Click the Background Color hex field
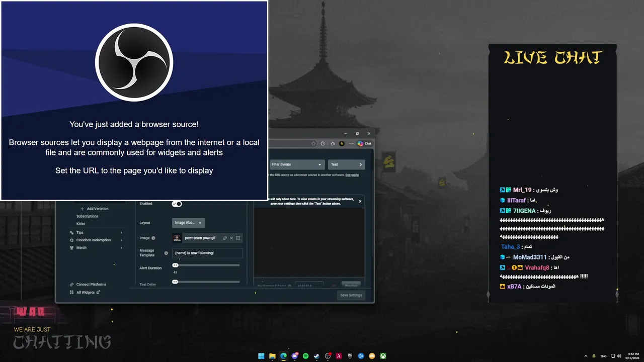The height and width of the screenshot is (362, 644). point(309,286)
